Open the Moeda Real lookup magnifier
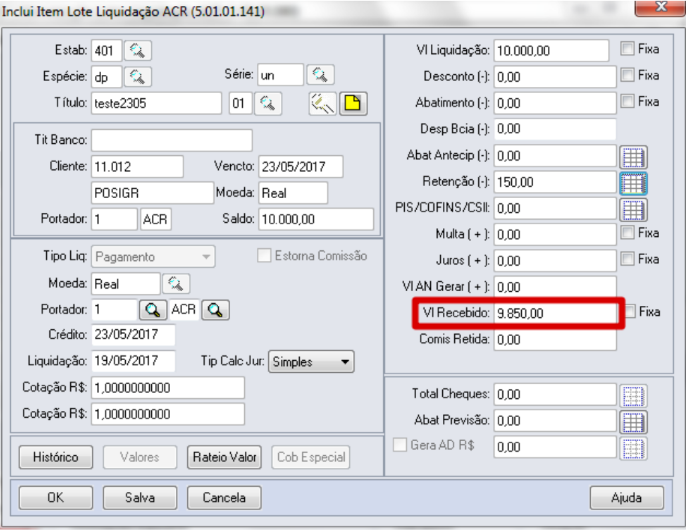Viewport: 686px width, 532px height. click(176, 284)
